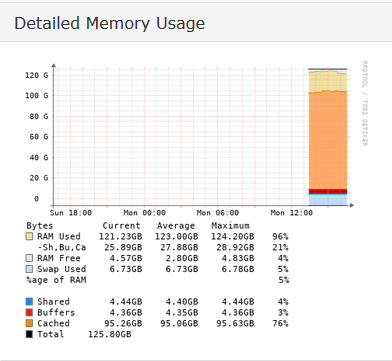Click the Sun 18:00 time axis label
The height and width of the screenshot is (361, 392).
pos(71,213)
